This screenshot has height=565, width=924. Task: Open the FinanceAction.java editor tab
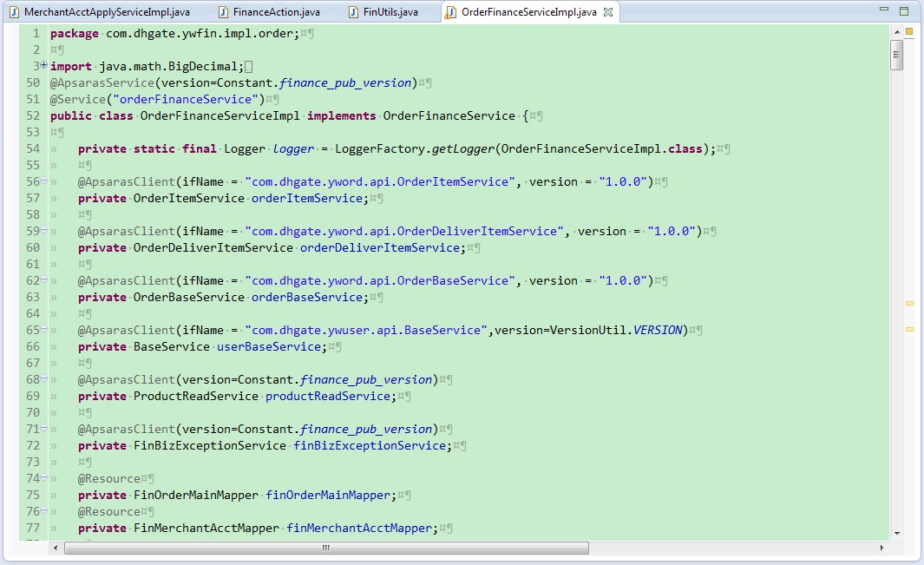point(270,12)
